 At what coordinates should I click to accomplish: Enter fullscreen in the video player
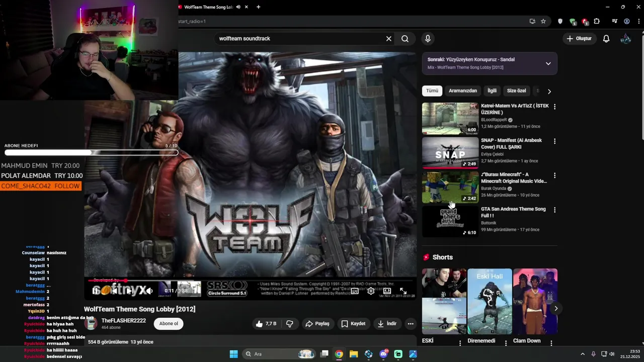[x=403, y=291]
